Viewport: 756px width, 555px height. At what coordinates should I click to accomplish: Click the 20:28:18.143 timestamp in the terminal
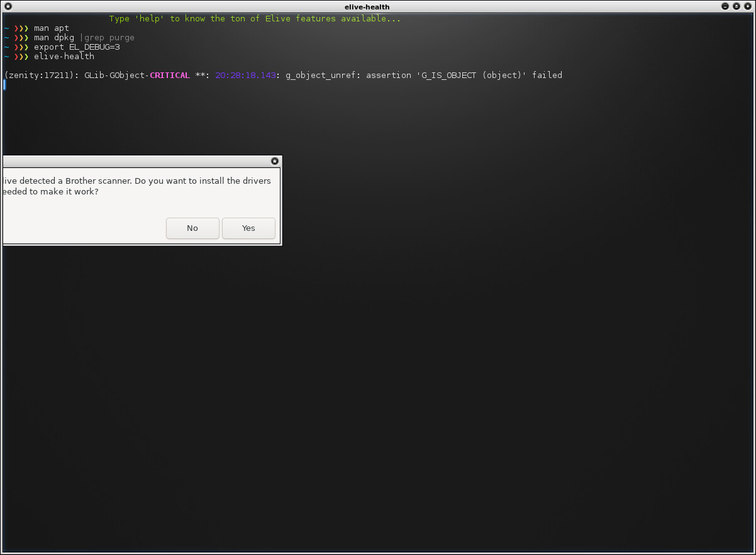(x=245, y=76)
